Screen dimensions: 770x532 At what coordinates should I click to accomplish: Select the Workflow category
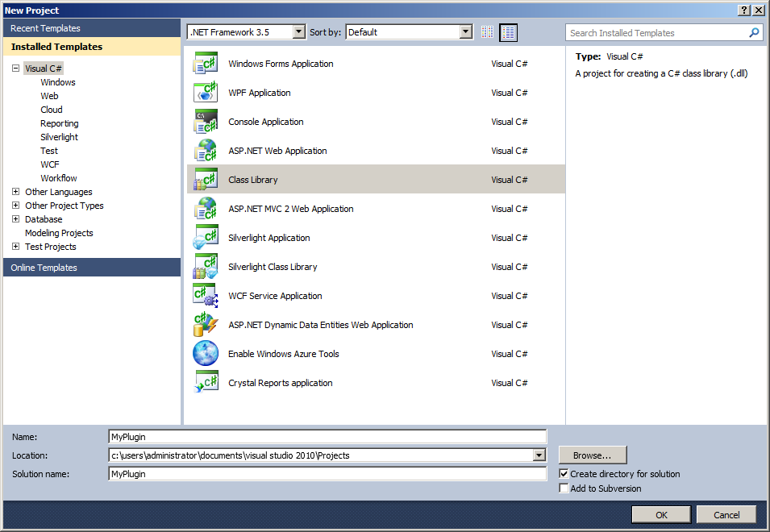(x=59, y=178)
